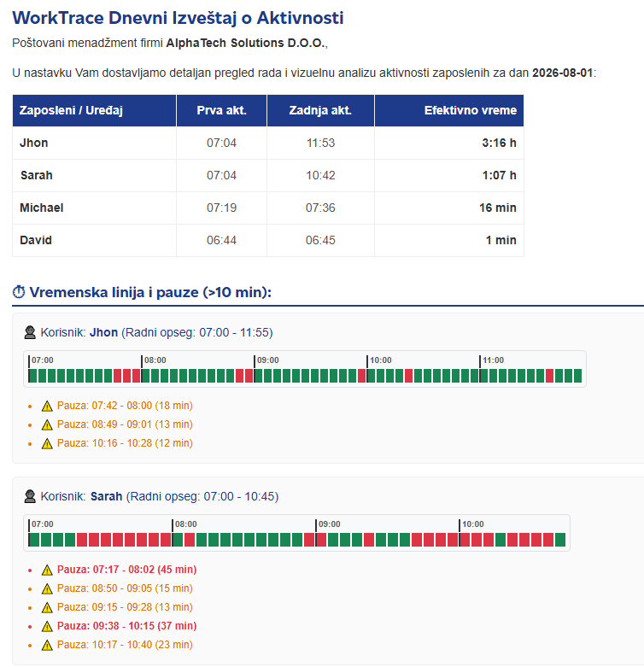Image resolution: width=644 pixels, height=667 pixels.
Task: Click the 11:00 marker on Jhon's timeline
Action: (x=493, y=360)
